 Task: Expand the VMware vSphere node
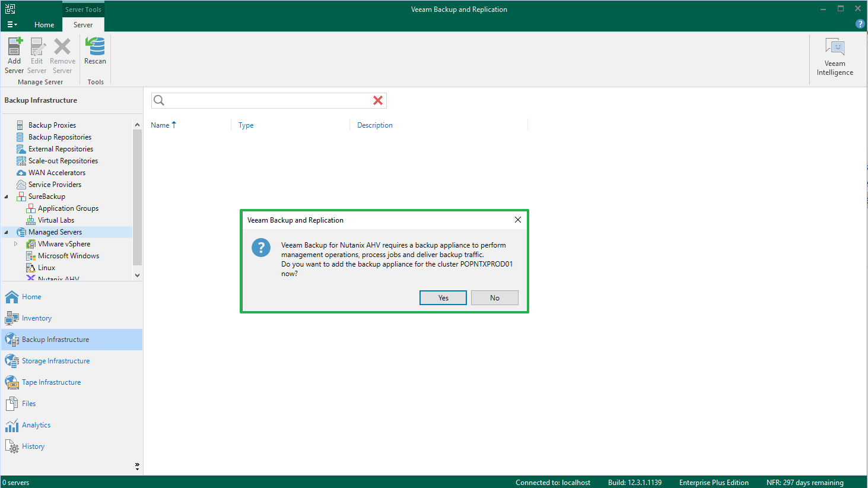16,244
